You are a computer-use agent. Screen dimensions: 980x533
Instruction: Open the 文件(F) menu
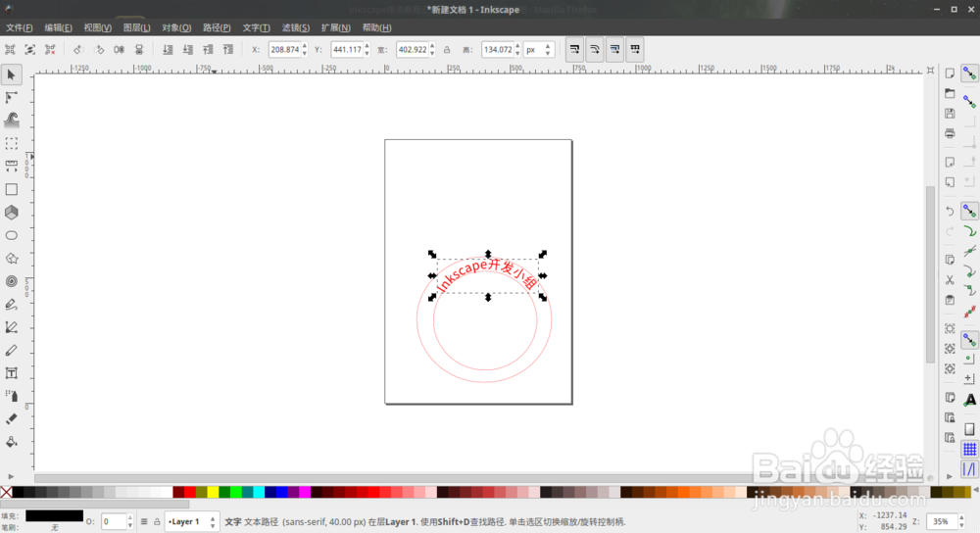click(x=20, y=27)
